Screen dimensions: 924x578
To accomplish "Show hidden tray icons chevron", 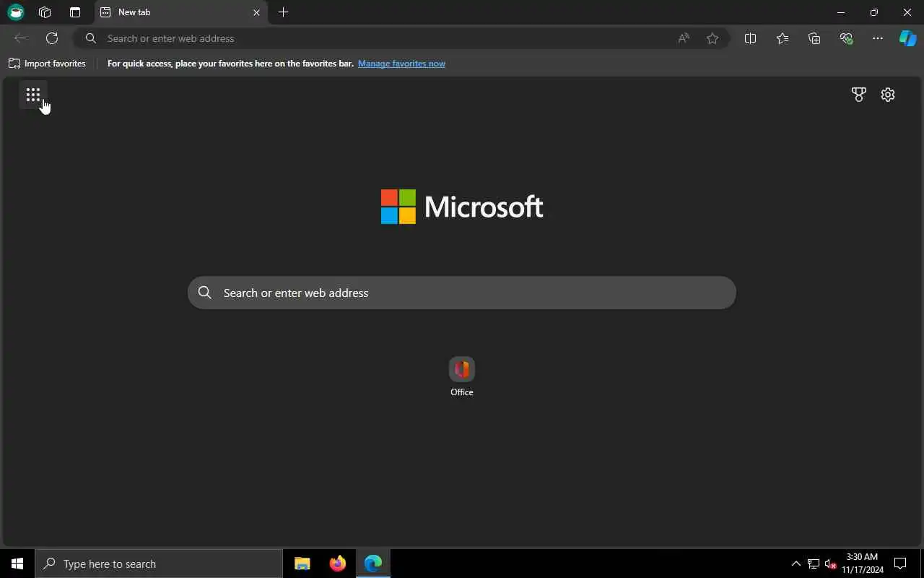I will pos(796,564).
